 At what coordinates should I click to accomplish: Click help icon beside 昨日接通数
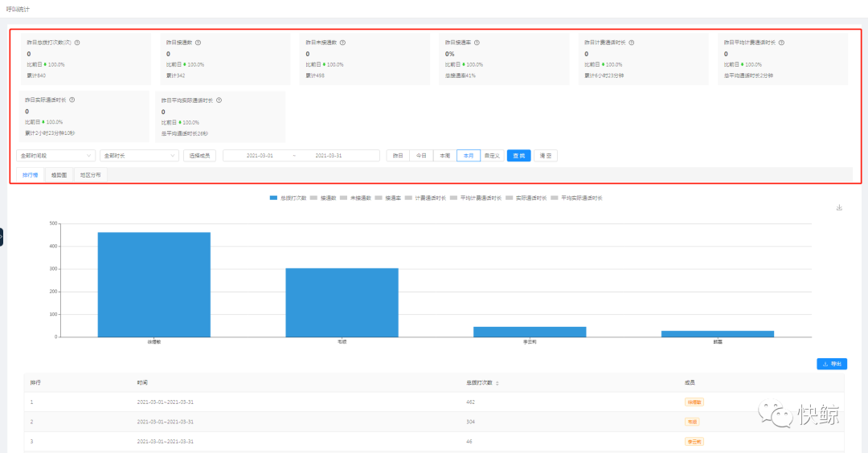(198, 43)
